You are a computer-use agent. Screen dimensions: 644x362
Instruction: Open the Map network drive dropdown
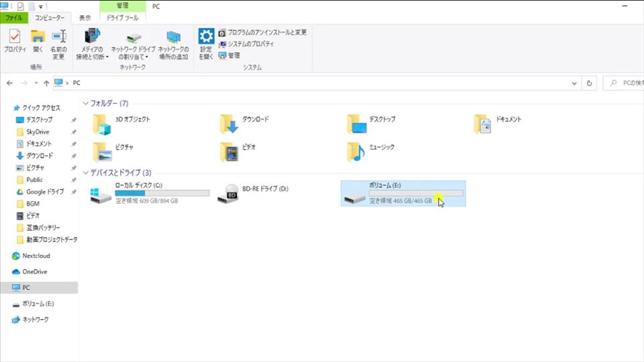pos(133,44)
